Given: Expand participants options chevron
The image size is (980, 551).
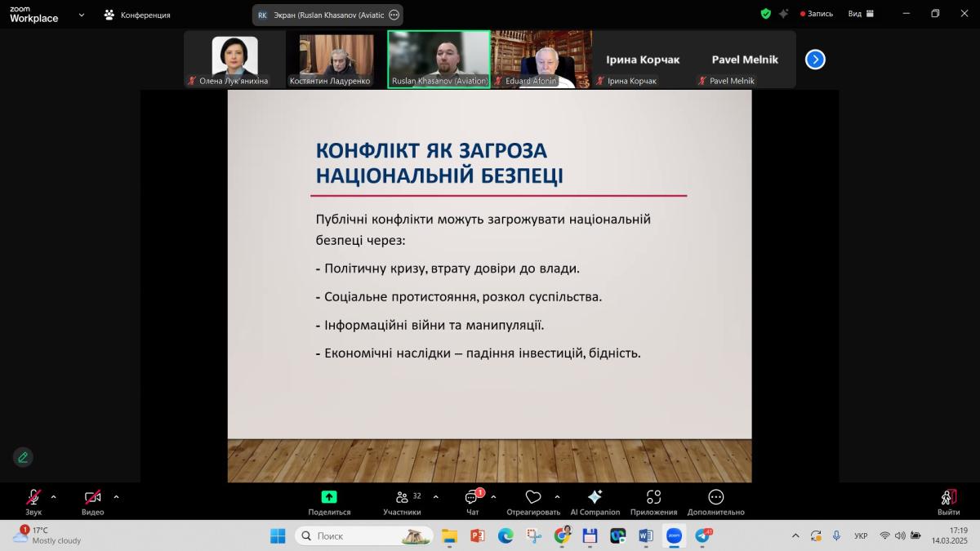Looking at the screenshot, I should (435, 496).
